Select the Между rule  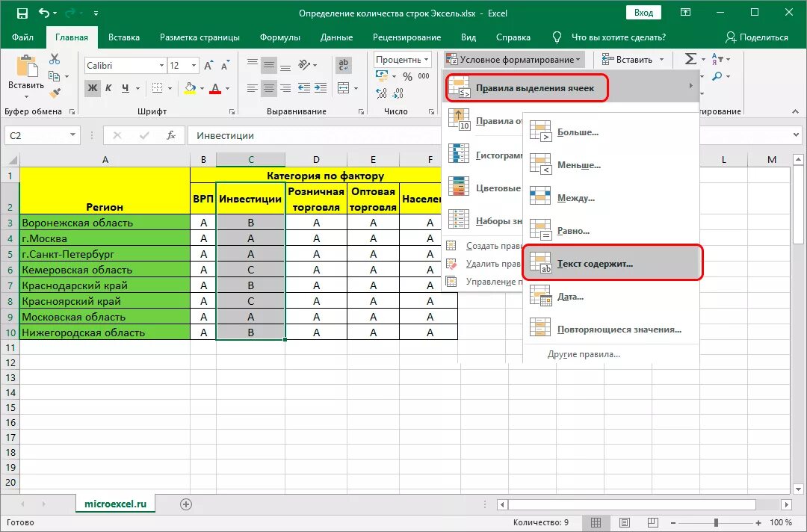click(611, 198)
